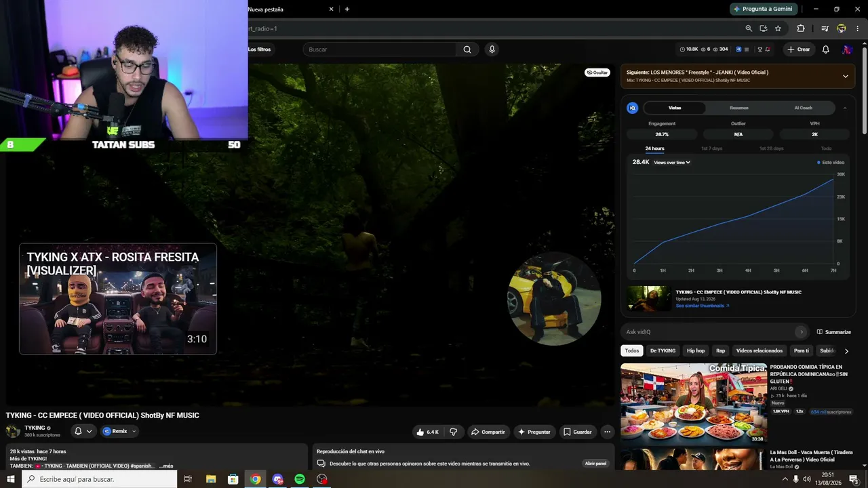This screenshot has width=868, height=488.
Task: Switch to the Resumen tab in vidIQ
Action: [739, 108]
